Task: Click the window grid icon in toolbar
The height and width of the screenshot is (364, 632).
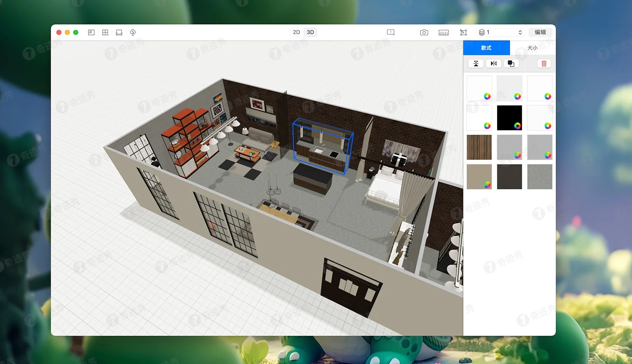Action: click(x=105, y=32)
